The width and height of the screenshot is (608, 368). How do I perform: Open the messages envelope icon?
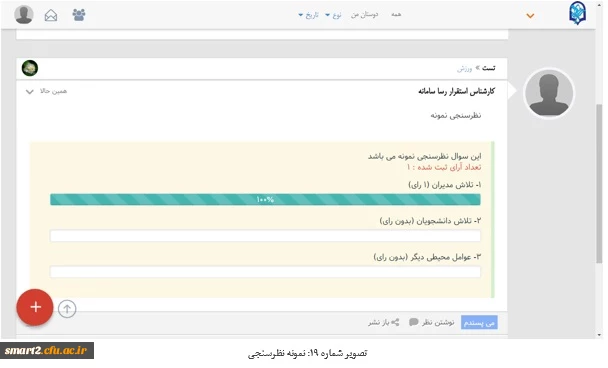pos(51,15)
